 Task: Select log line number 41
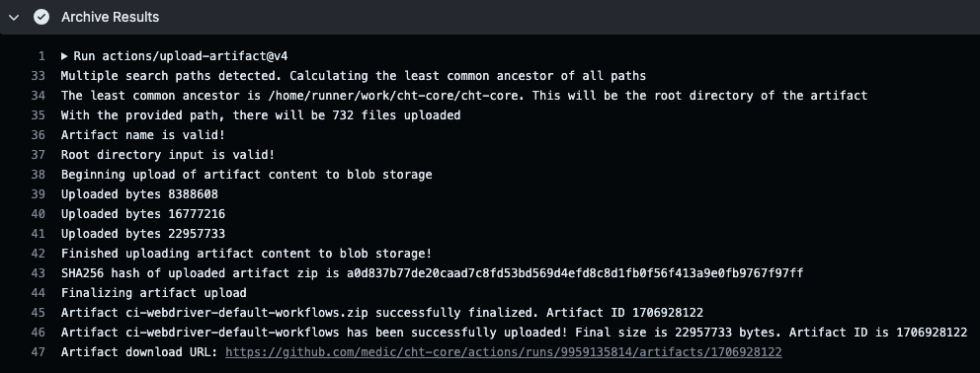(39, 234)
